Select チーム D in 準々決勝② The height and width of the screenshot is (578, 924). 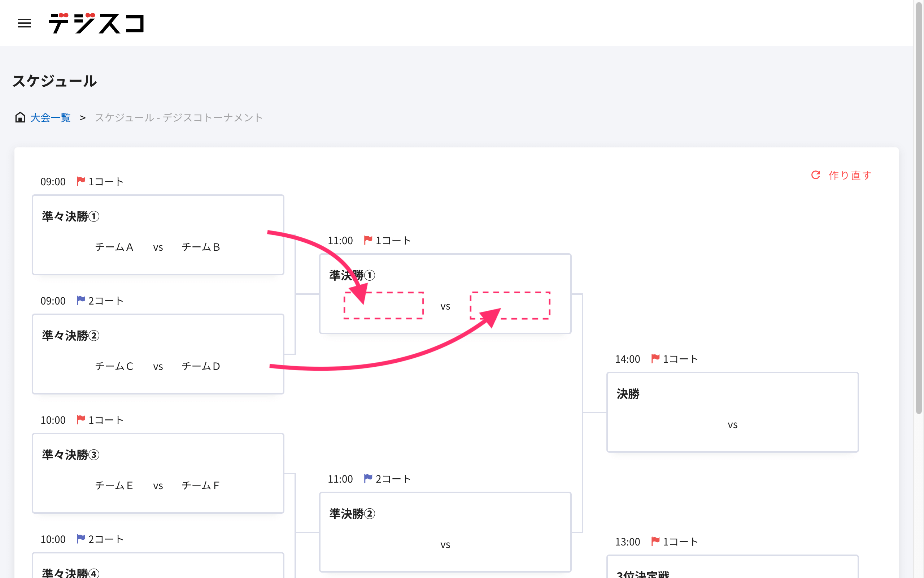pos(201,367)
